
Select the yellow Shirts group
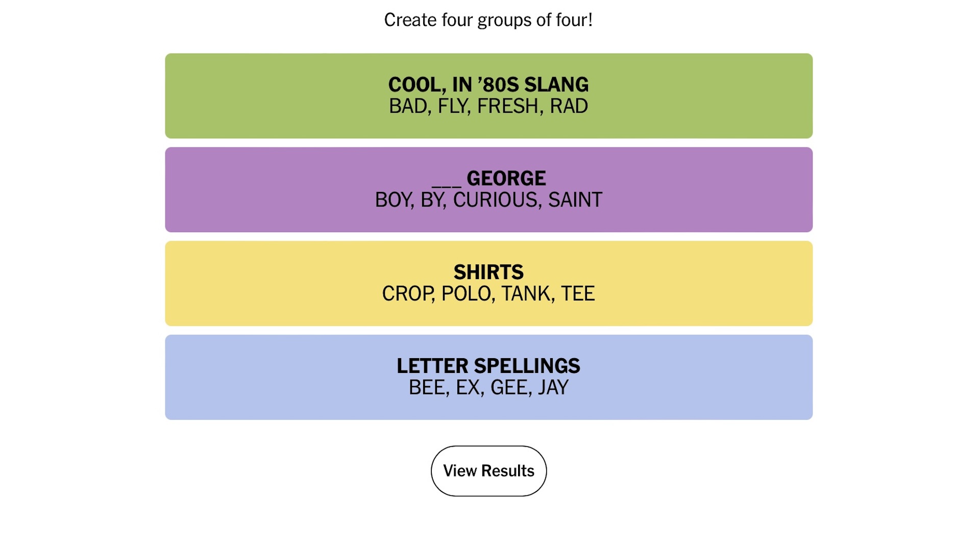pos(488,284)
